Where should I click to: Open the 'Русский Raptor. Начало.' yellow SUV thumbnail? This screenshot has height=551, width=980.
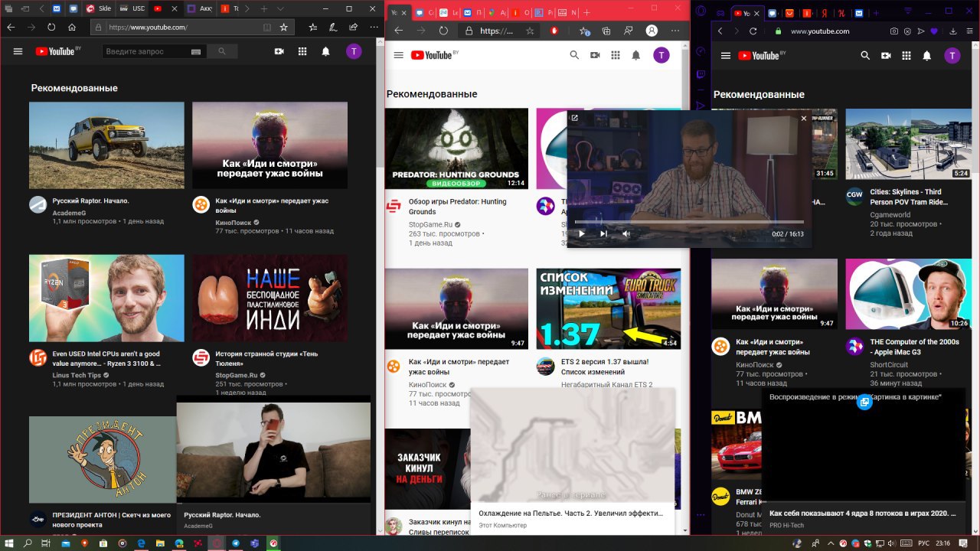click(x=106, y=145)
